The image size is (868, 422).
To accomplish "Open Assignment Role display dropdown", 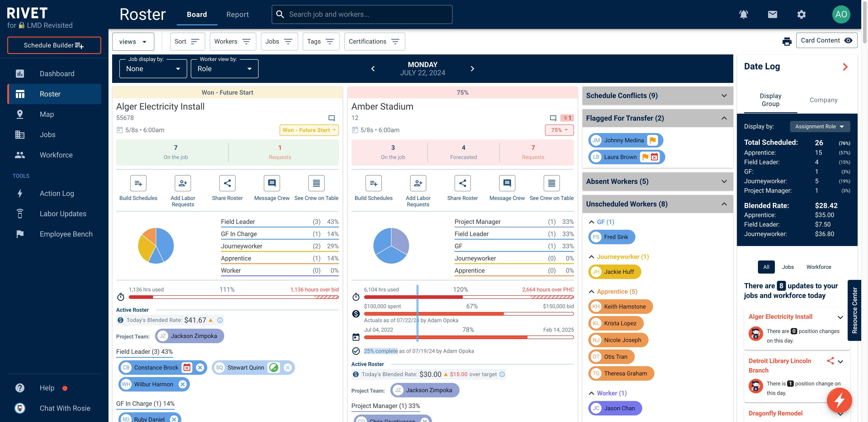I will coord(819,126).
